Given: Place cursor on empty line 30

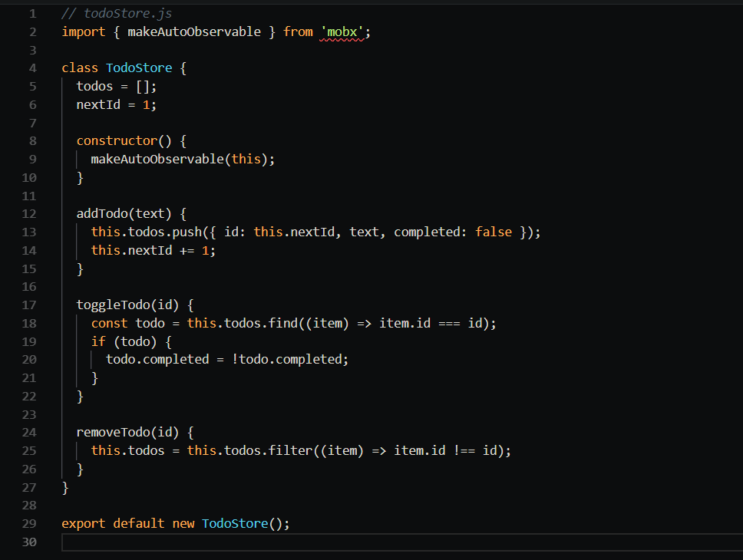Looking at the screenshot, I should [402, 542].
